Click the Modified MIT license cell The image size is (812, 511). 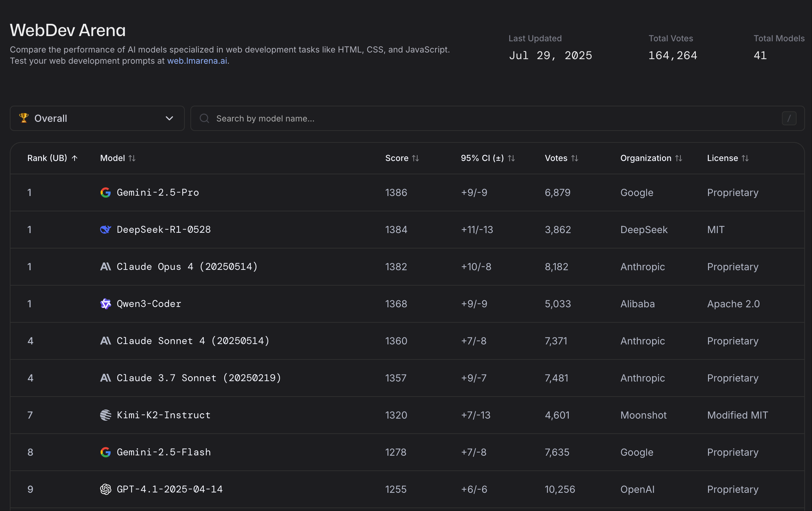pos(738,415)
